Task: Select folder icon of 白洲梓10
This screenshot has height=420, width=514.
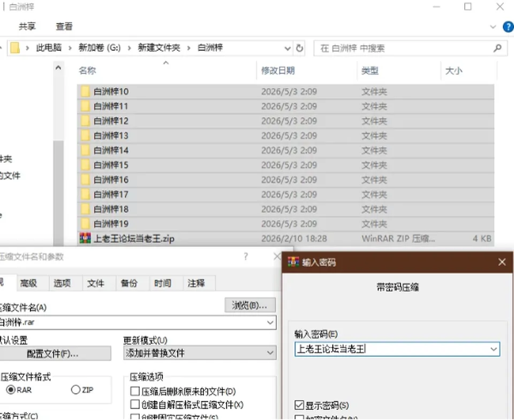Action: click(85, 91)
